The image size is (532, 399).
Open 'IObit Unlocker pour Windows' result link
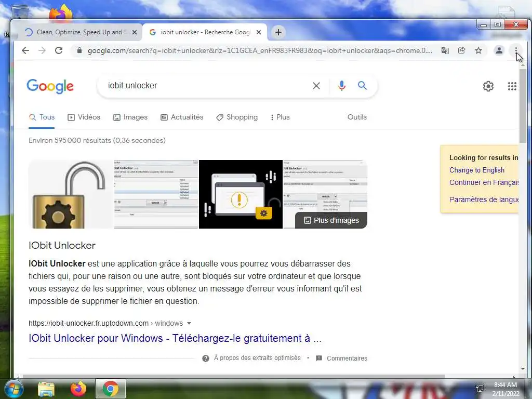click(x=175, y=338)
